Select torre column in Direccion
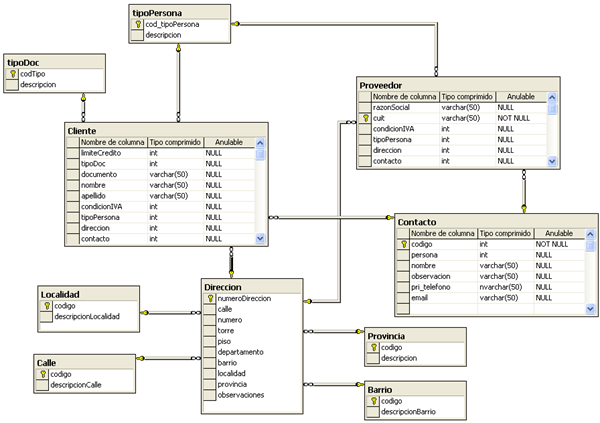Screen dimensions: 600x423 [x=252, y=331]
